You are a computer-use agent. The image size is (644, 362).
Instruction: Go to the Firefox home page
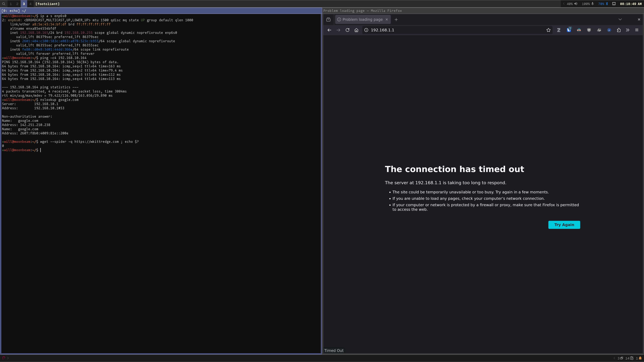(x=356, y=30)
